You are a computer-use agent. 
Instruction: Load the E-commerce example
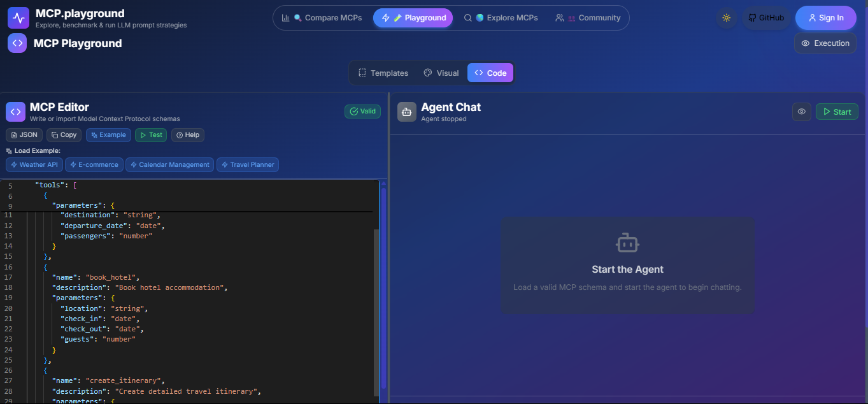tap(94, 164)
